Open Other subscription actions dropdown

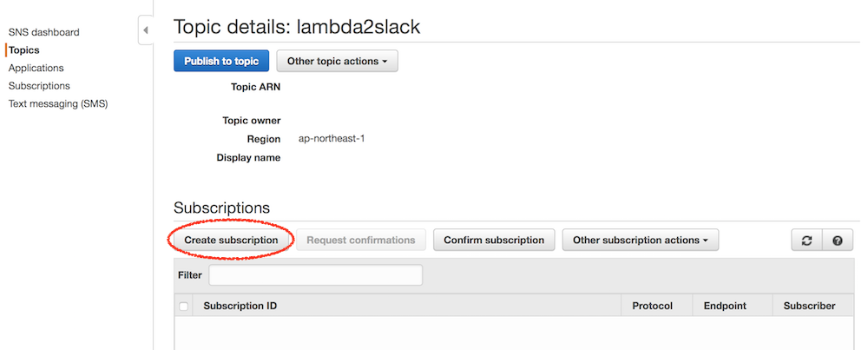pyautogui.click(x=640, y=240)
